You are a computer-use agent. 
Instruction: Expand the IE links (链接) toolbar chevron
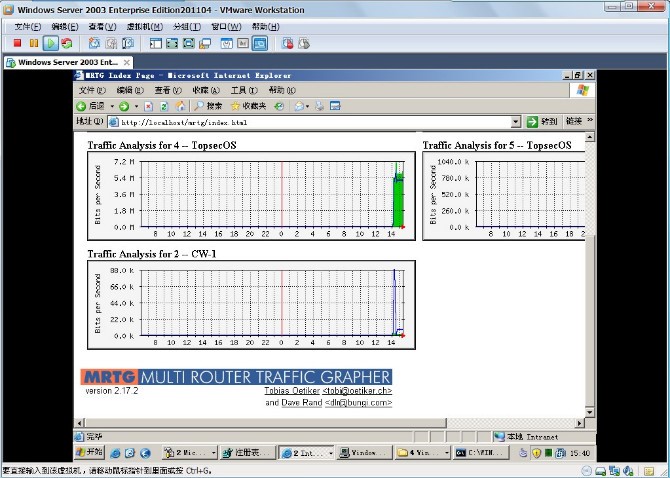[x=589, y=121]
